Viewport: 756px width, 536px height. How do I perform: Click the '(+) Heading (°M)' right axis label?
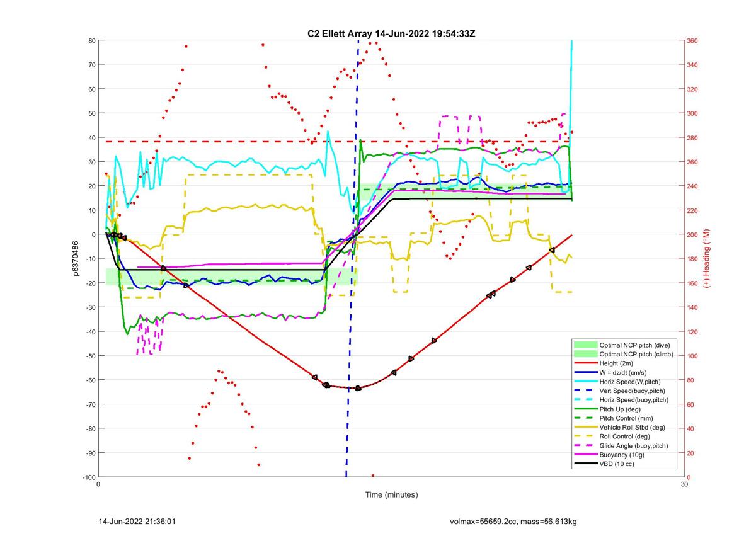708,258
